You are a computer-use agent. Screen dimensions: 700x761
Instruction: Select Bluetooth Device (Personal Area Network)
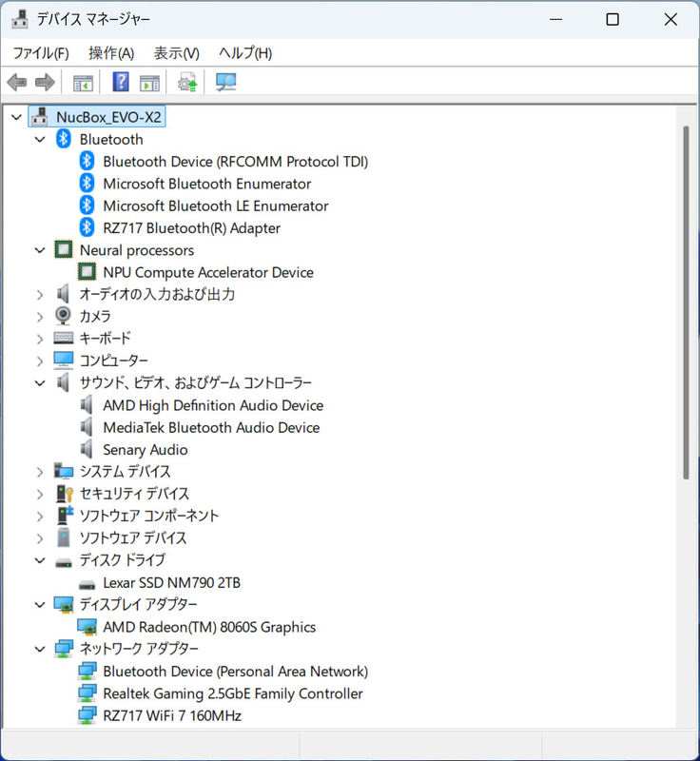coord(235,672)
